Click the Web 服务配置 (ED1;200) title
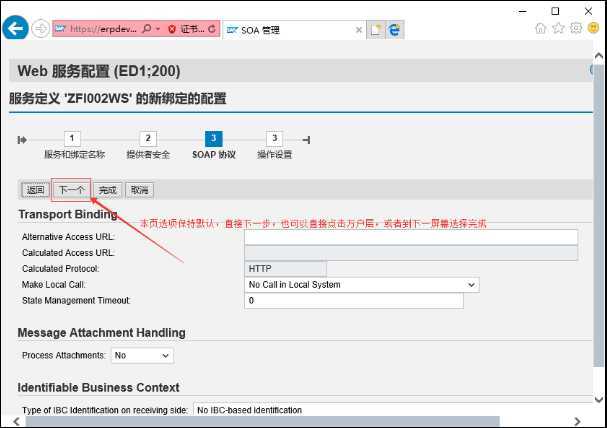This screenshot has width=607, height=428. coord(99,71)
